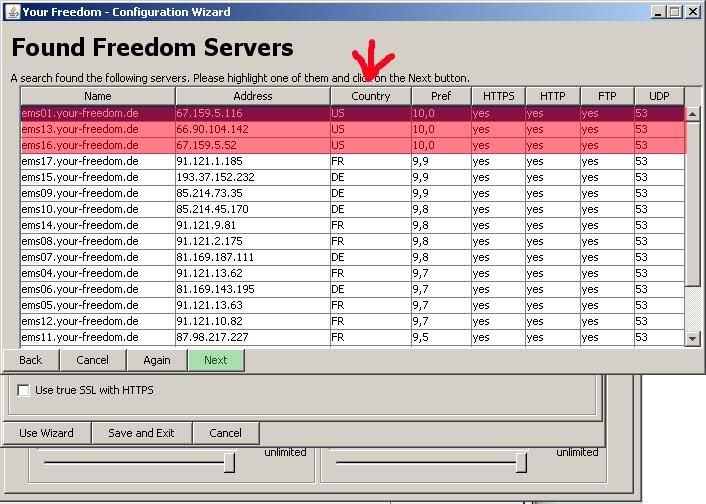Select server ems07.your-freedom.de
This screenshot has width=706, height=504.
pyautogui.click(x=353, y=257)
